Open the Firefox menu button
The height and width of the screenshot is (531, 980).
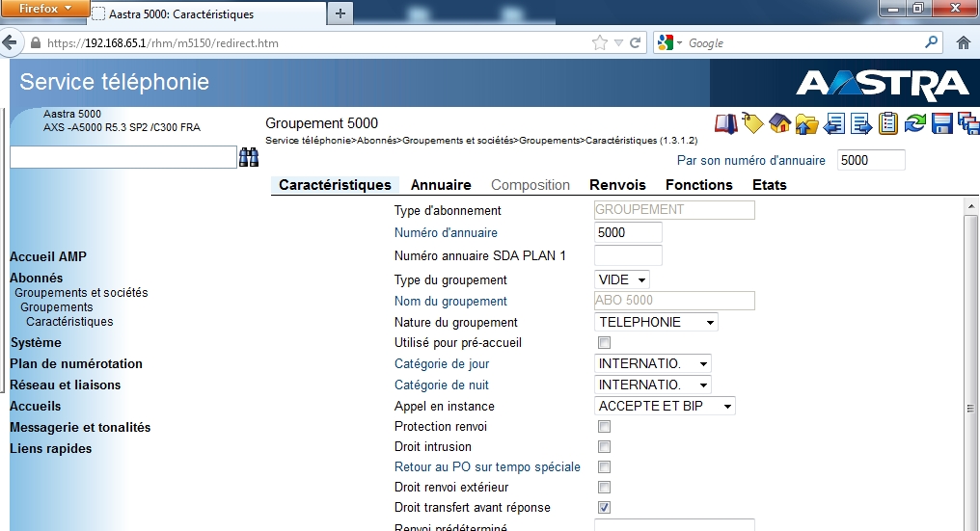click(45, 9)
